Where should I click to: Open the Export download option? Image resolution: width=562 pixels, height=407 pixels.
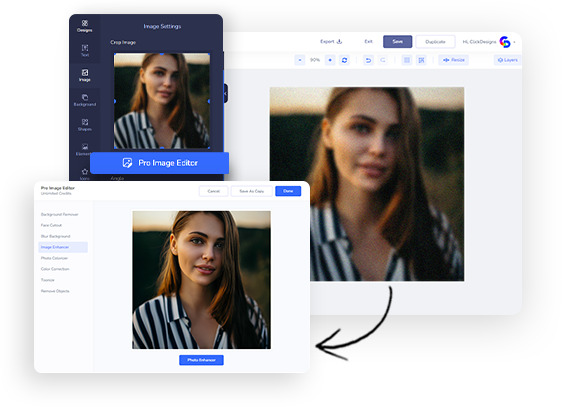pos(331,42)
